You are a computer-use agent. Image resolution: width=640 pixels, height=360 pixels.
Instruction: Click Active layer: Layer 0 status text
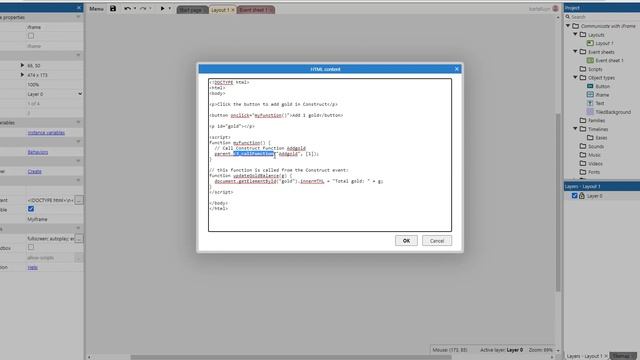point(501,350)
